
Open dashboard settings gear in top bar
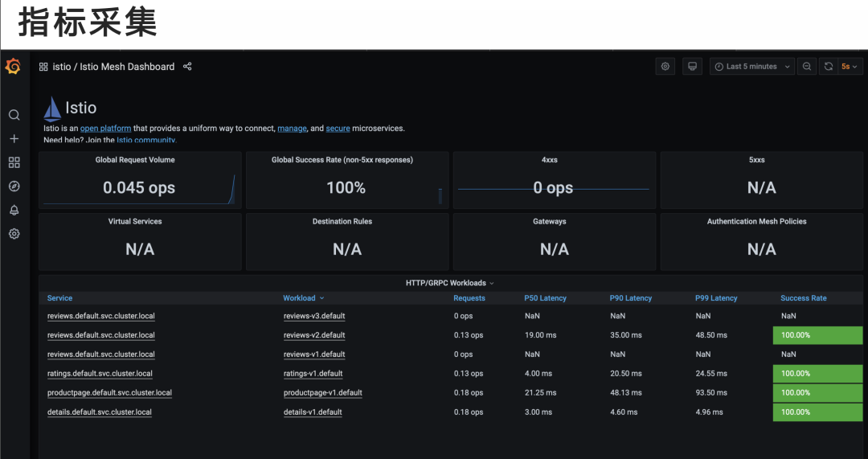(665, 67)
